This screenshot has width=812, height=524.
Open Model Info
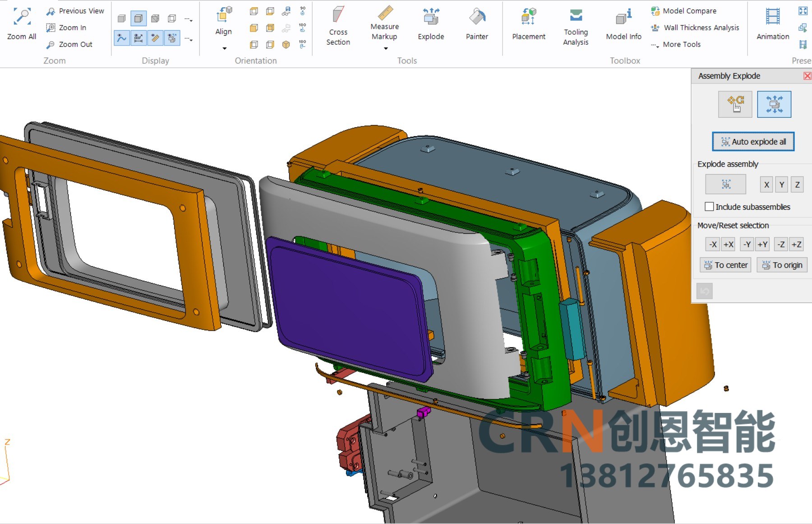623,24
